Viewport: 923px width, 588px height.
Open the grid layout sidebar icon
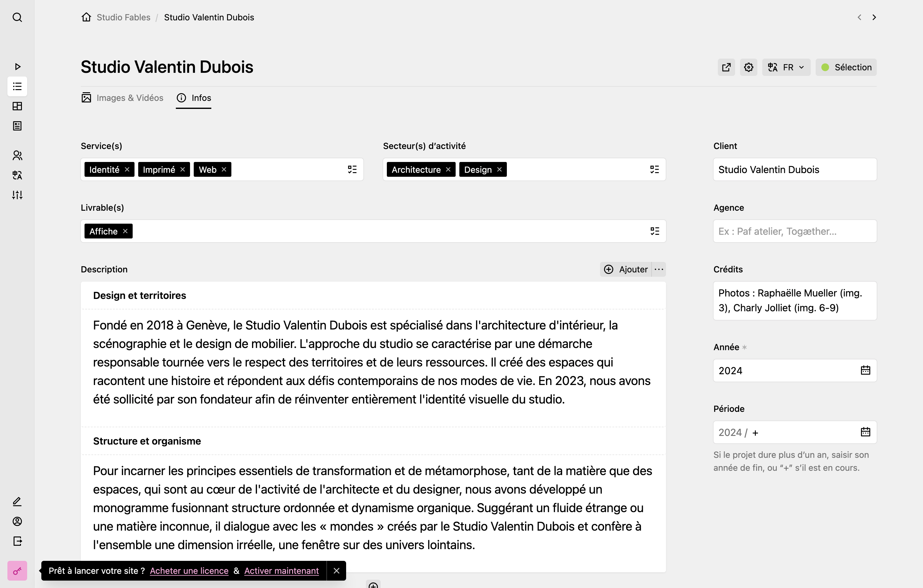[x=17, y=106]
